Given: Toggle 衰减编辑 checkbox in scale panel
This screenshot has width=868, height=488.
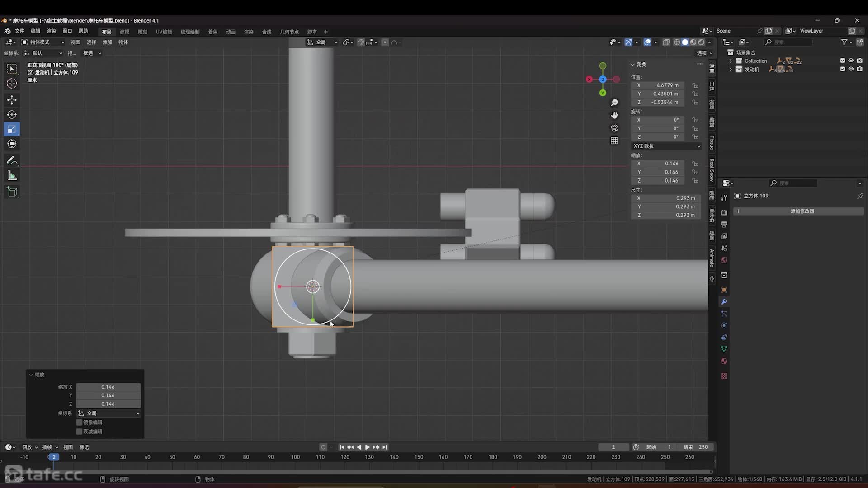Looking at the screenshot, I should coord(79,432).
